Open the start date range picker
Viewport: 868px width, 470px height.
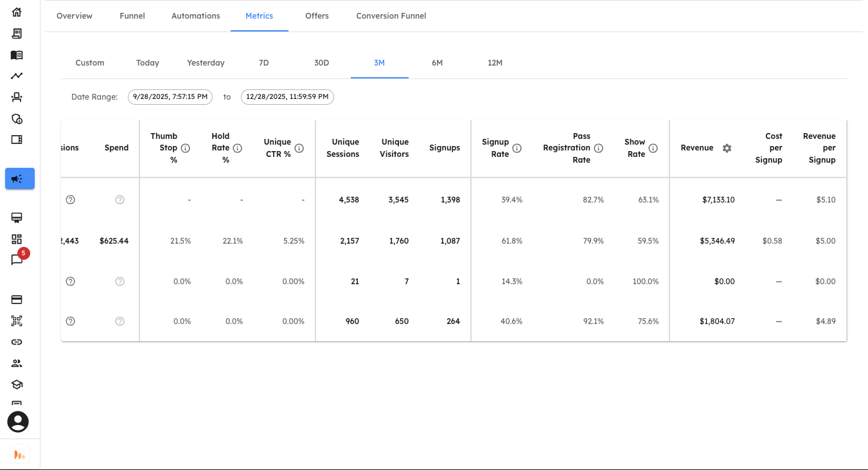tap(170, 96)
